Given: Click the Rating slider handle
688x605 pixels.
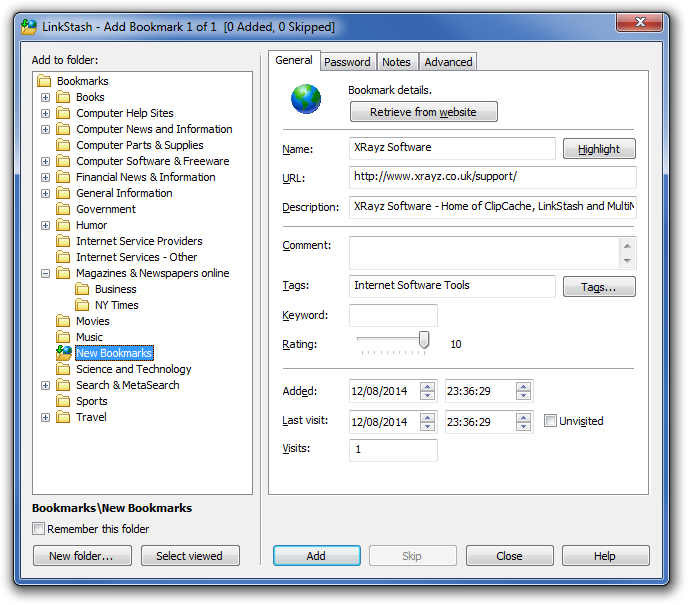Looking at the screenshot, I should tap(424, 341).
